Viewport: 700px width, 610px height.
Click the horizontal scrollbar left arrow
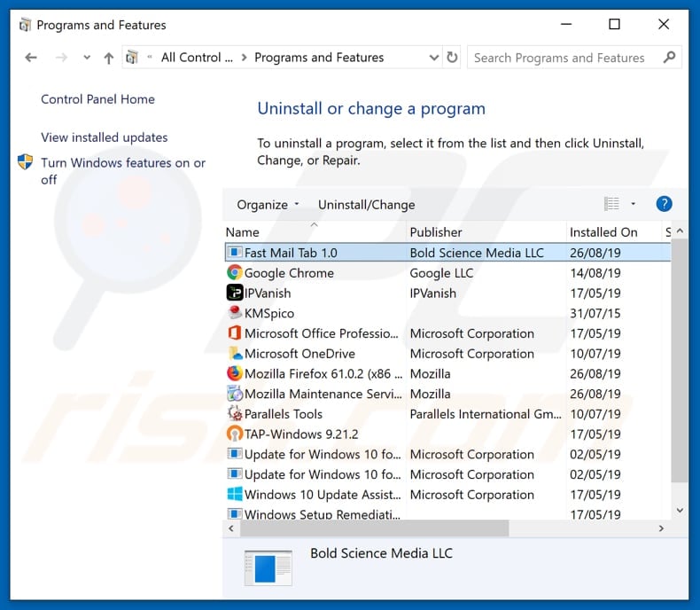click(x=230, y=528)
